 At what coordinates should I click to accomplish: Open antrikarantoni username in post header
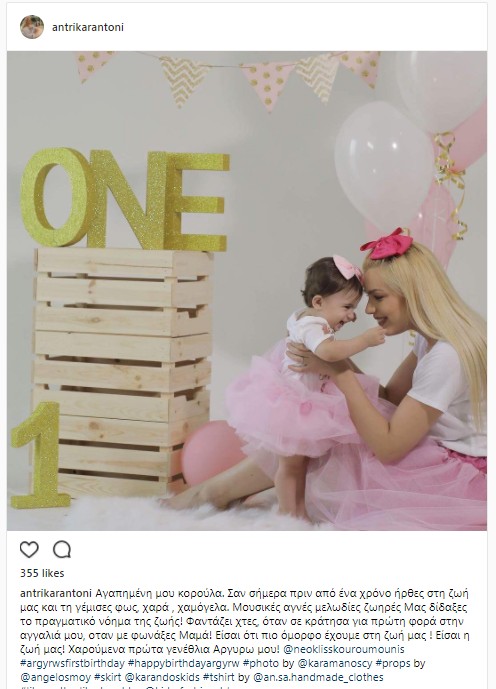pyautogui.click(x=88, y=27)
